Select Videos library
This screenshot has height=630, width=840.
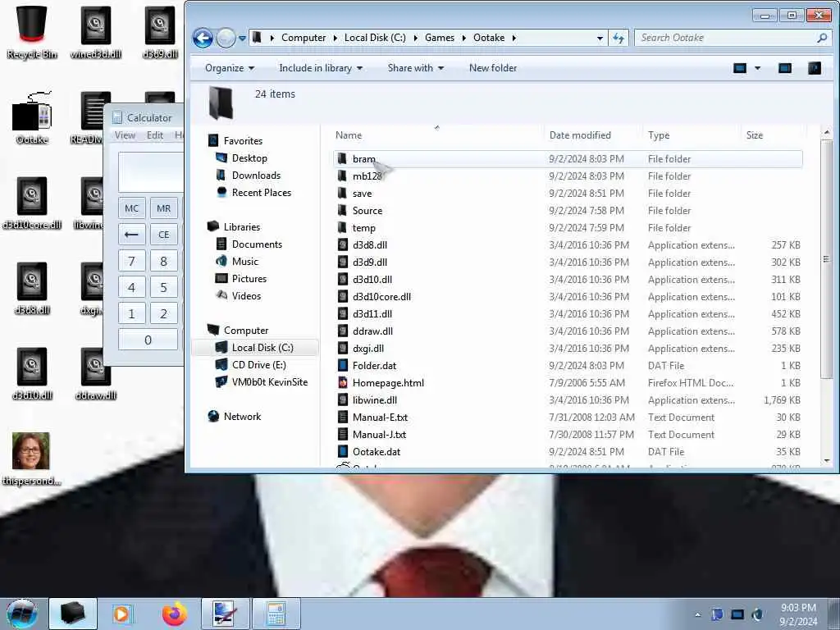coord(246,295)
